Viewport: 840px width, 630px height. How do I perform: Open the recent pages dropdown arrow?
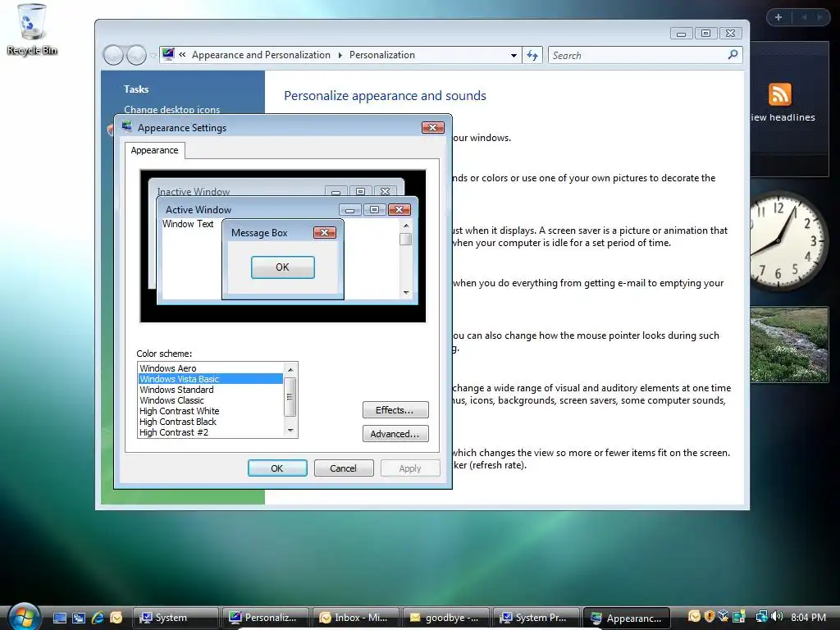(153, 55)
